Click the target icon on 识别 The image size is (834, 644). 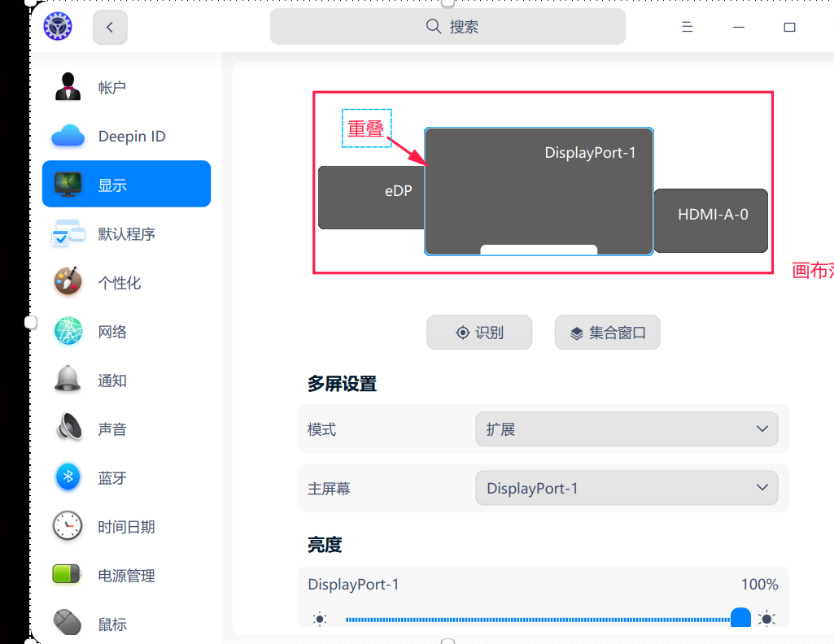(463, 333)
